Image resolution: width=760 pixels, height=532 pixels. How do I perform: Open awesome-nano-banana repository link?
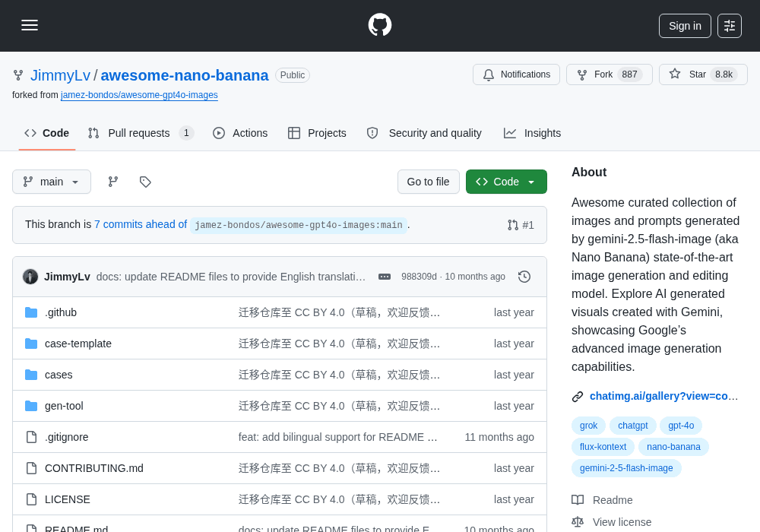[x=184, y=75]
